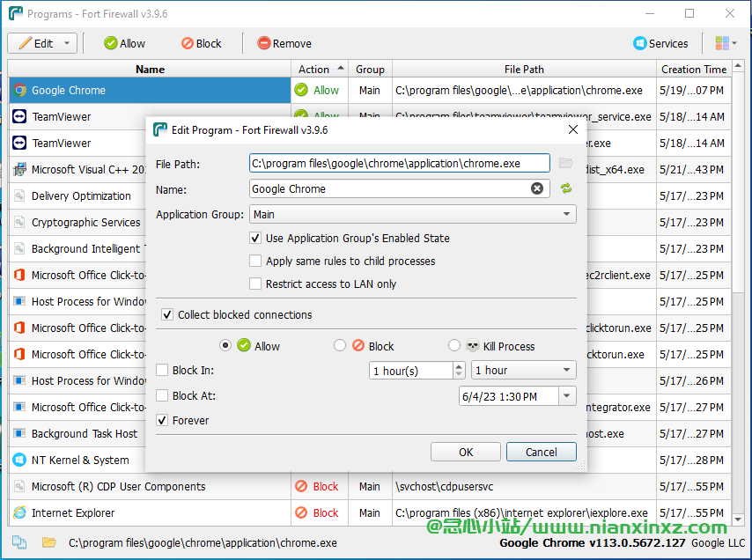This screenshot has width=752, height=560.
Task: Close the Edit Program dialog
Action: [572, 129]
